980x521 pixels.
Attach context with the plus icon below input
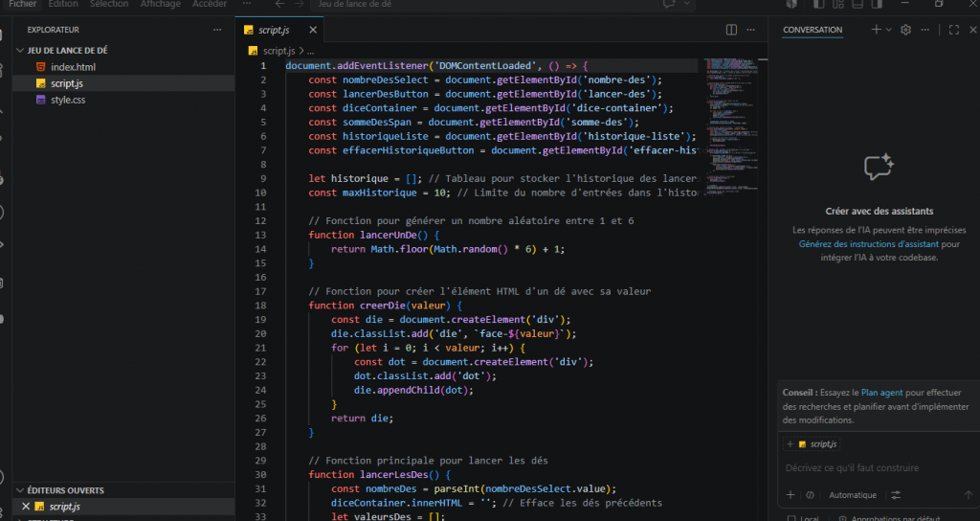point(790,495)
